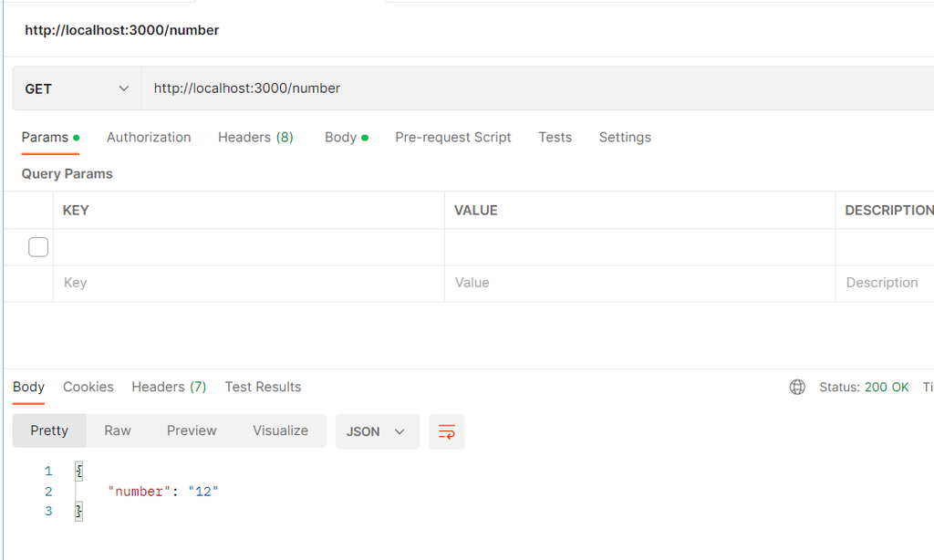
Task: Click the globe network icon
Action: coord(797,387)
